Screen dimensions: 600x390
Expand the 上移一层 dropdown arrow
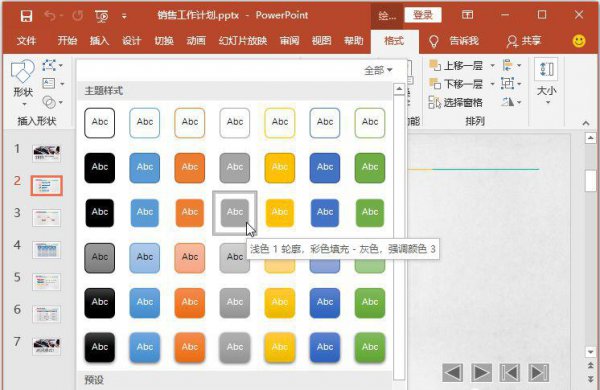coord(492,65)
